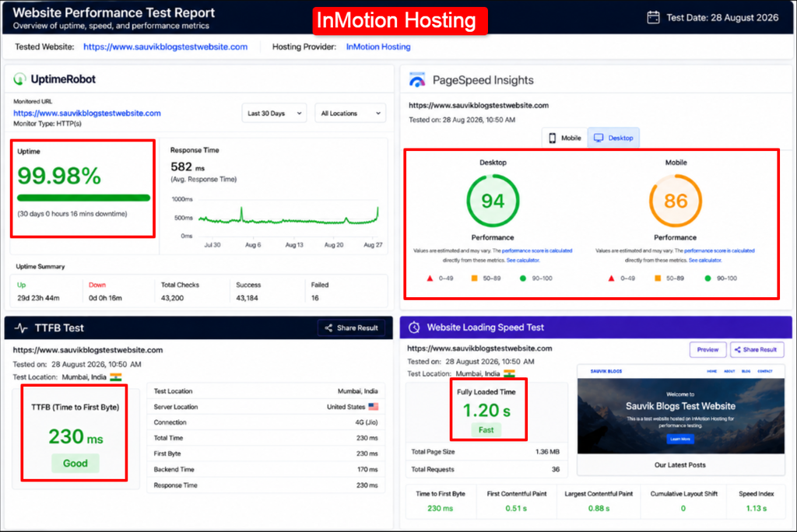Image resolution: width=797 pixels, height=532 pixels.
Task: Click the Our Latest Posts caption in preview
Action: (x=680, y=465)
